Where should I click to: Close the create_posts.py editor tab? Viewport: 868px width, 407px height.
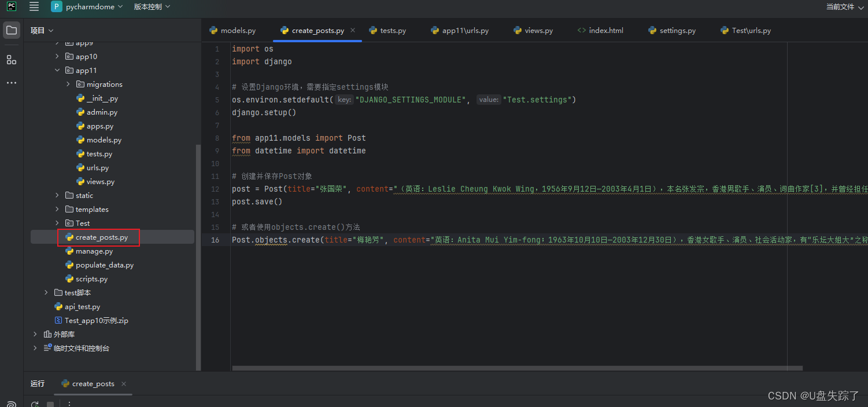coord(353,30)
